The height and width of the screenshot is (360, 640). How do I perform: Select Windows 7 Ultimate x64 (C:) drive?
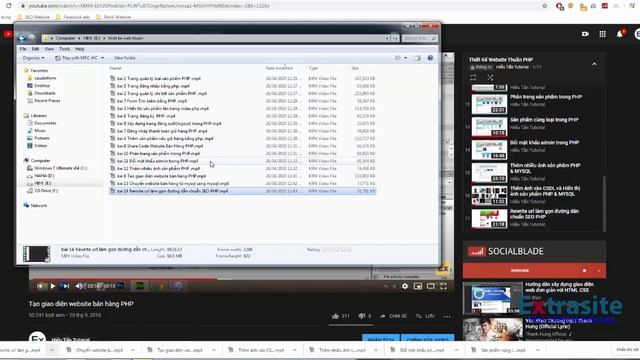(x=60, y=168)
